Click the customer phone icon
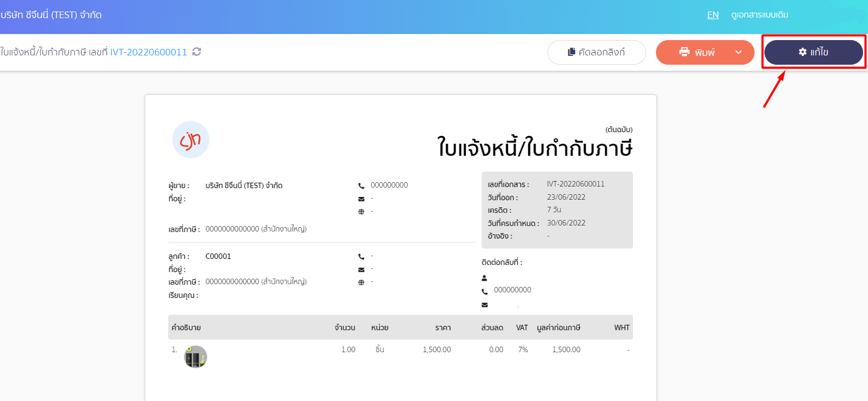The image size is (868, 401). point(361,256)
